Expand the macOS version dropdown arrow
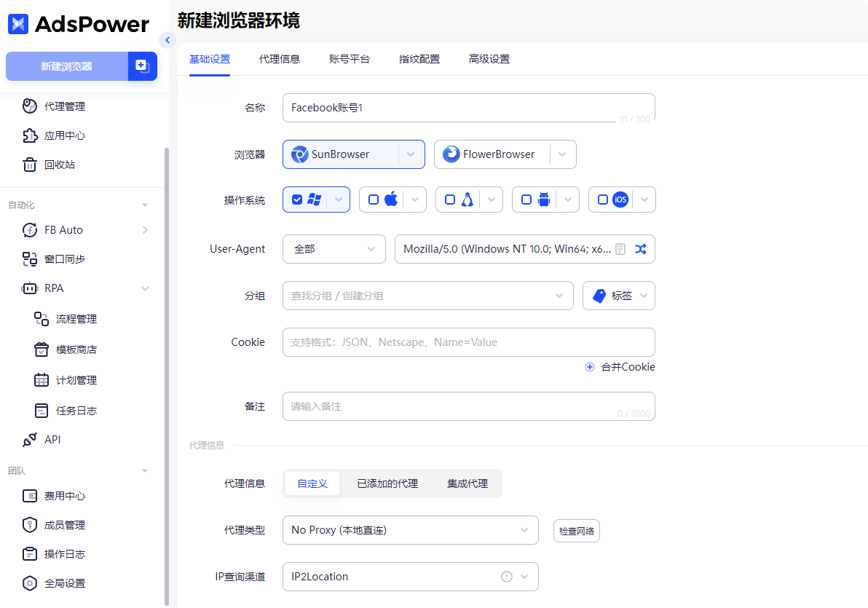The width and height of the screenshot is (868, 608). pyautogui.click(x=414, y=200)
